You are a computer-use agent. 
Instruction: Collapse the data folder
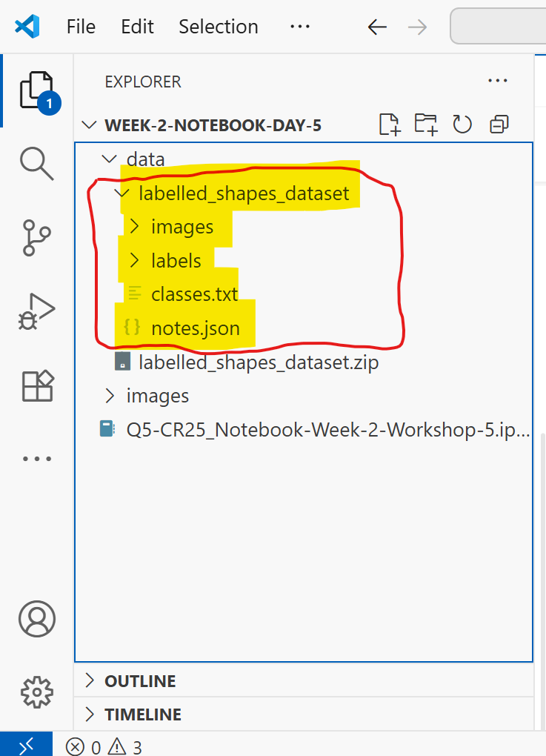pos(109,159)
